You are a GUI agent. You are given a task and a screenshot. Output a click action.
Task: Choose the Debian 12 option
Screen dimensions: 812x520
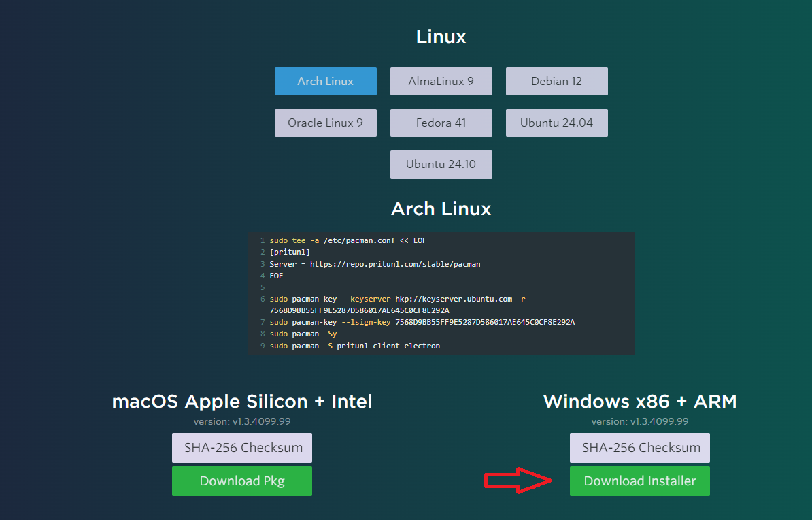[x=557, y=82]
